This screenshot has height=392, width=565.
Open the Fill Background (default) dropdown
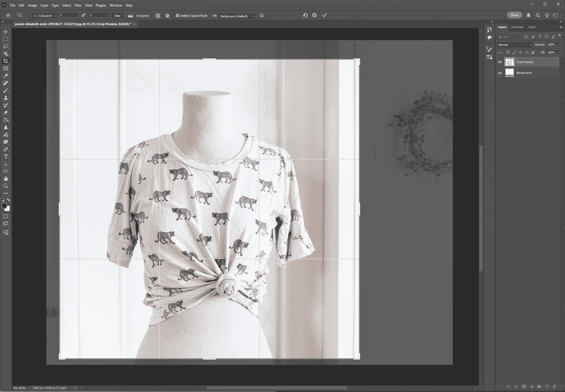(237, 16)
